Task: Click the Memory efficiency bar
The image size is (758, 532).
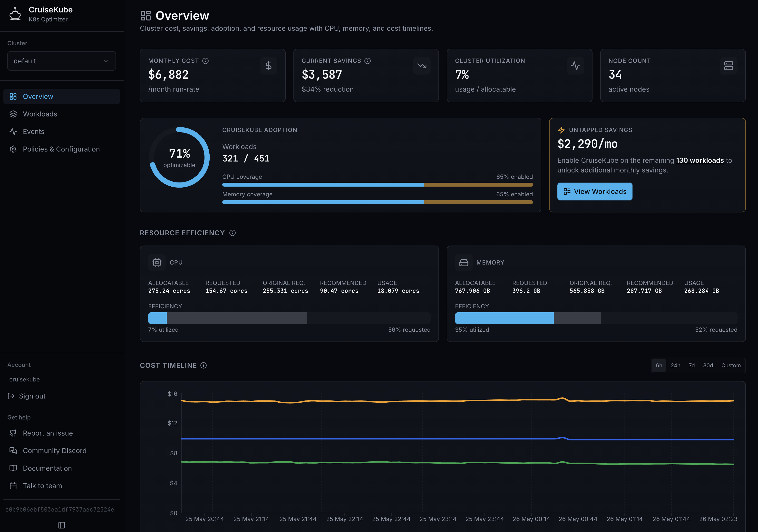Action: tap(596, 318)
